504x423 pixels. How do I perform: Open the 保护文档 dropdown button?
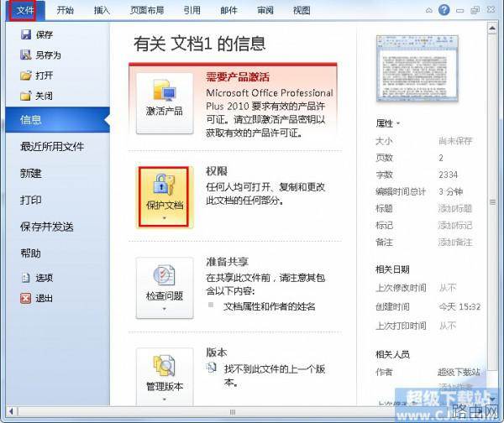point(164,196)
